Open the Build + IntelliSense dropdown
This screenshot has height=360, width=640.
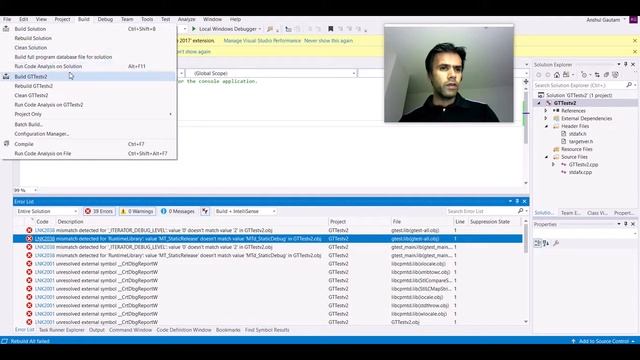(x=245, y=211)
